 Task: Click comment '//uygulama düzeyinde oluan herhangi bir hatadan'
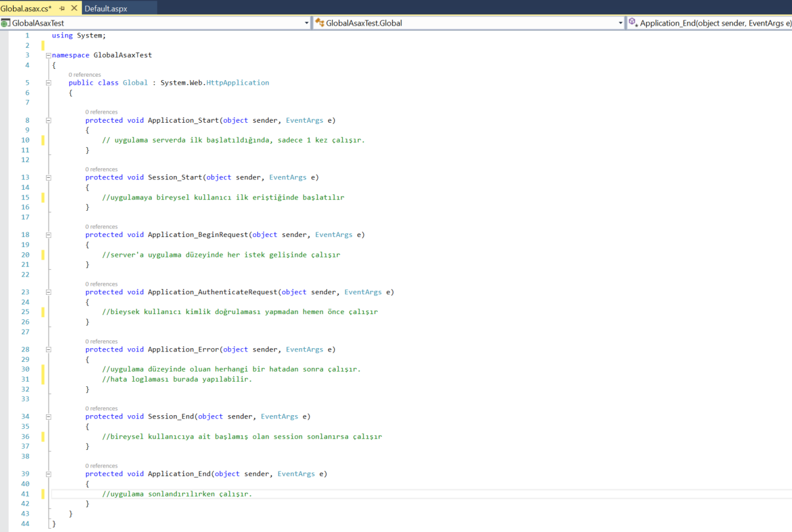[200, 369]
